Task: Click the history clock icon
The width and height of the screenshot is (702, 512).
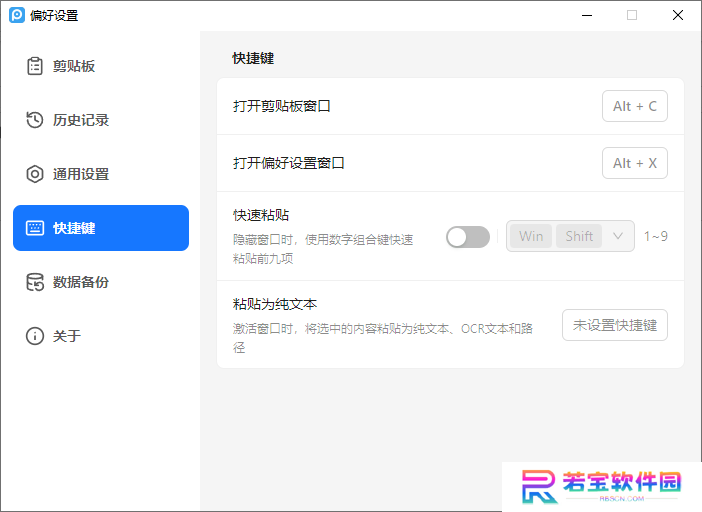Action: (x=35, y=120)
